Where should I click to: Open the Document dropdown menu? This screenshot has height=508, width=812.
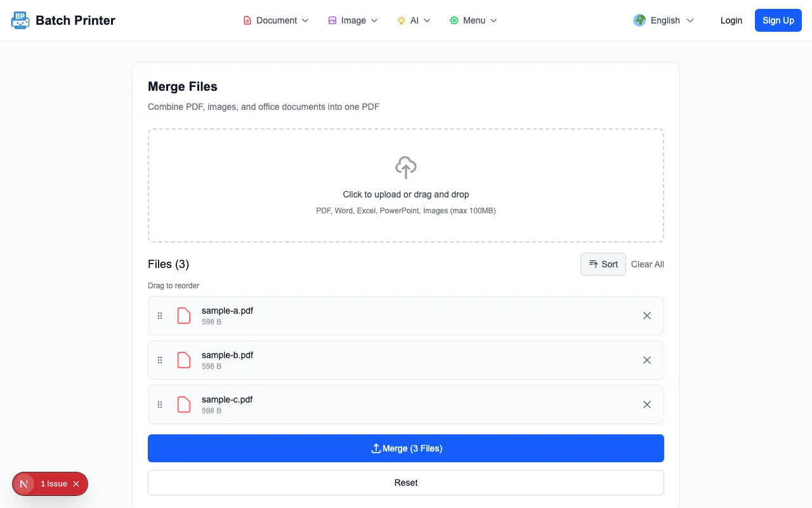click(276, 20)
